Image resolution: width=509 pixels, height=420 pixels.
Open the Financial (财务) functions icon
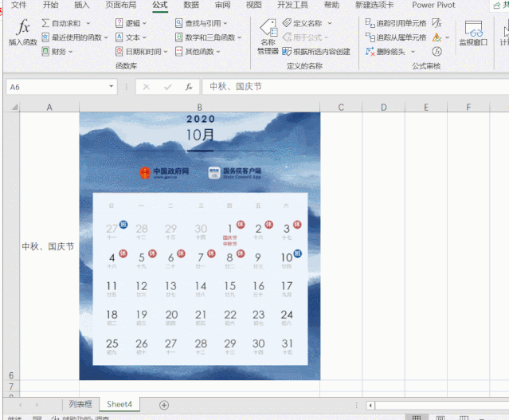(x=45, y=51)
